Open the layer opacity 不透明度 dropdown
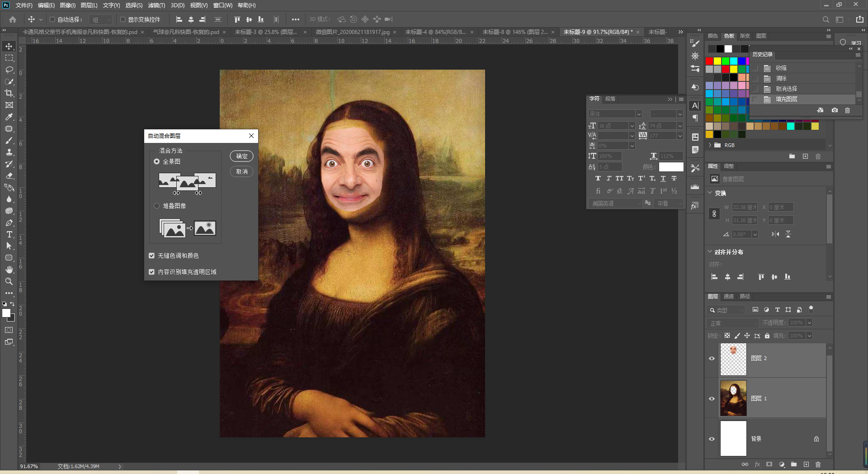 [809, 322]
